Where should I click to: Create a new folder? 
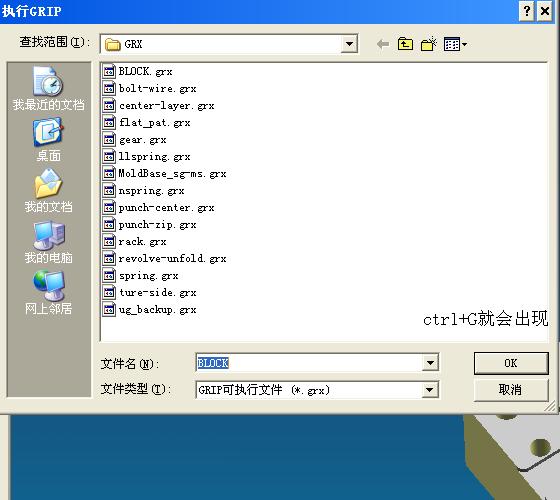(428, 44)
